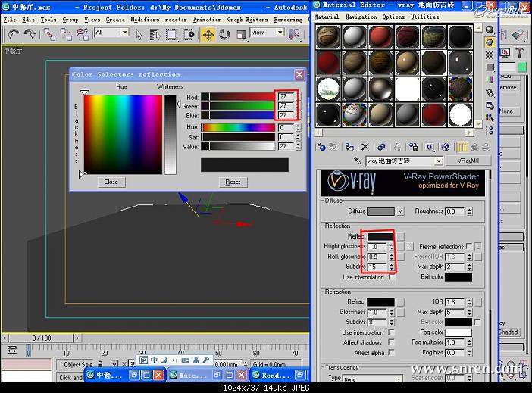Click the Reset Map/Mtl X icon
Image resolution: width=532 pixels, height=393 pixels.
tap(365, 147)
